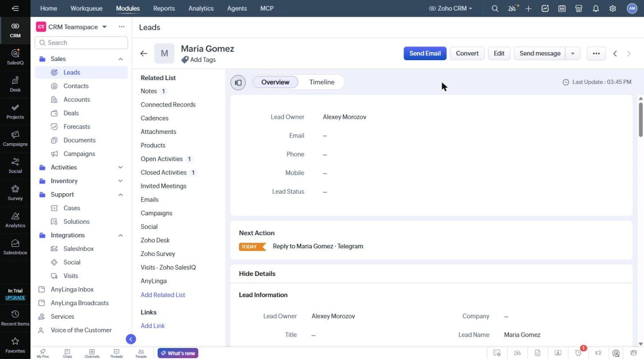Click the Convert button
644x359 pixels.
pos(467,53)
